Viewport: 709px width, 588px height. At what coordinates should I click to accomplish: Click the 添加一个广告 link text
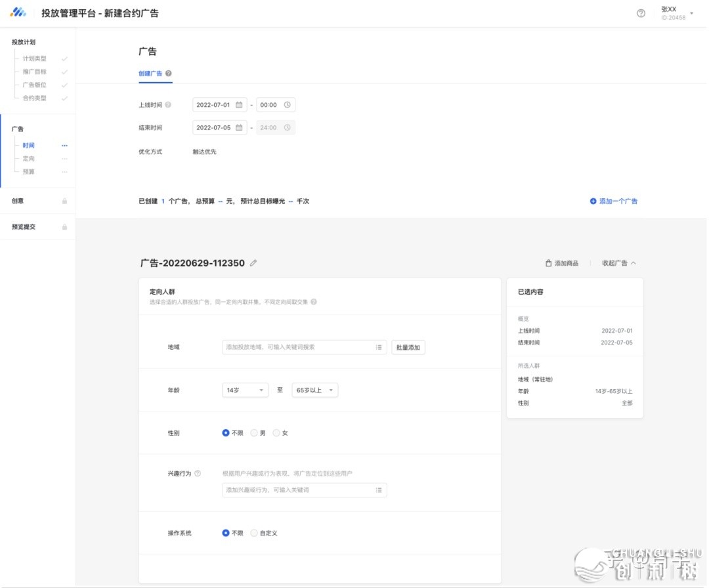click(618, 201)
